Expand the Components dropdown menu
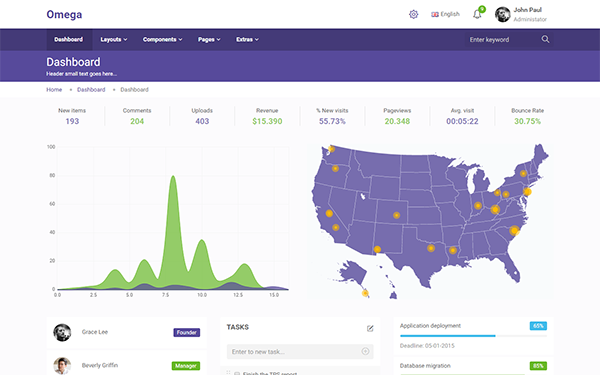The height and width of the screenshot is (375, 600). (162, 39)
